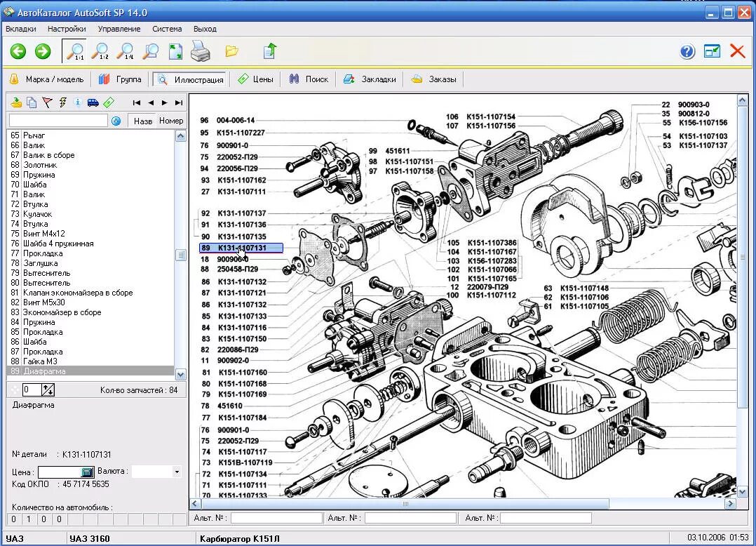Click the green forward arrow
Viewport: 756px width, 546px height.
coord(43,51)
